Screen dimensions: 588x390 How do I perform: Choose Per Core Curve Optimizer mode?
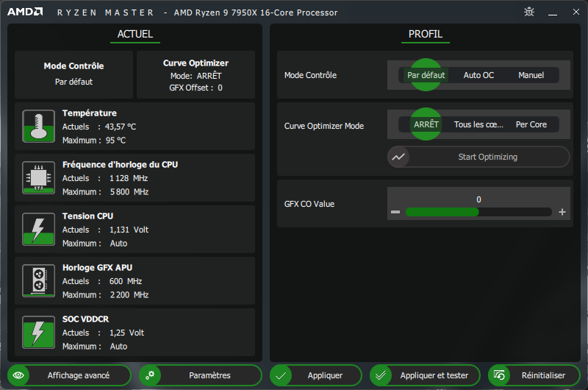531,124
